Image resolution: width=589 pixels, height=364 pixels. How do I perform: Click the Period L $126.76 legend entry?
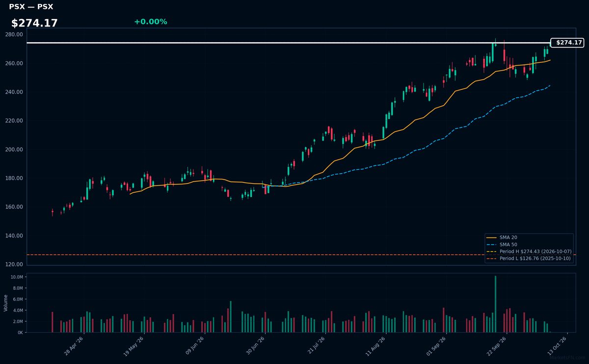click(x=529, y=258)
